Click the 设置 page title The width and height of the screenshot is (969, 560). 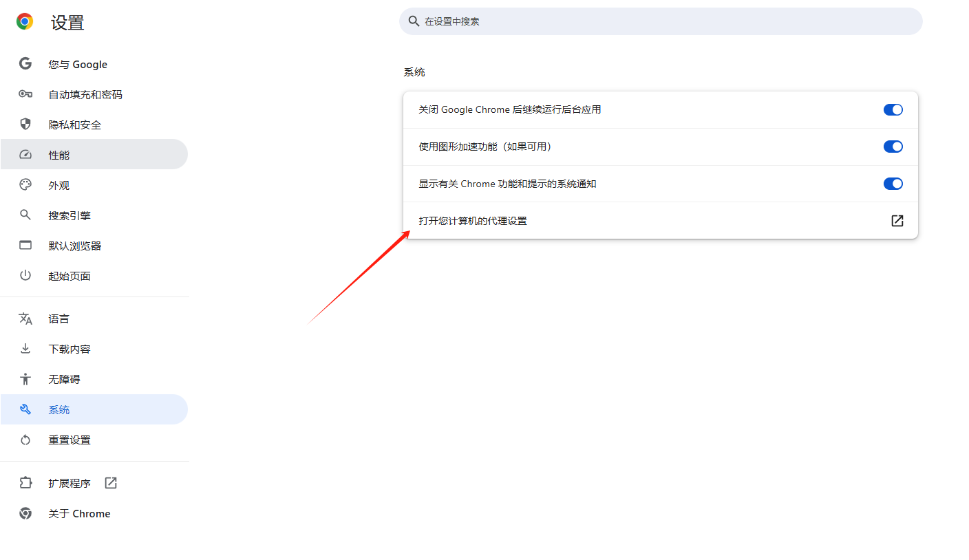(x=67, y=23)
